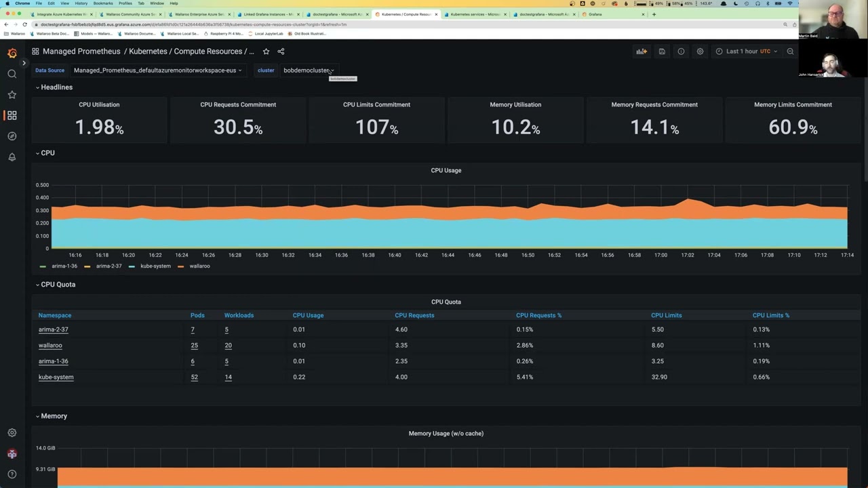Open the Configuration gear in sidebar
The height and width of the screenshot is (488, 868).
[12, 432]
